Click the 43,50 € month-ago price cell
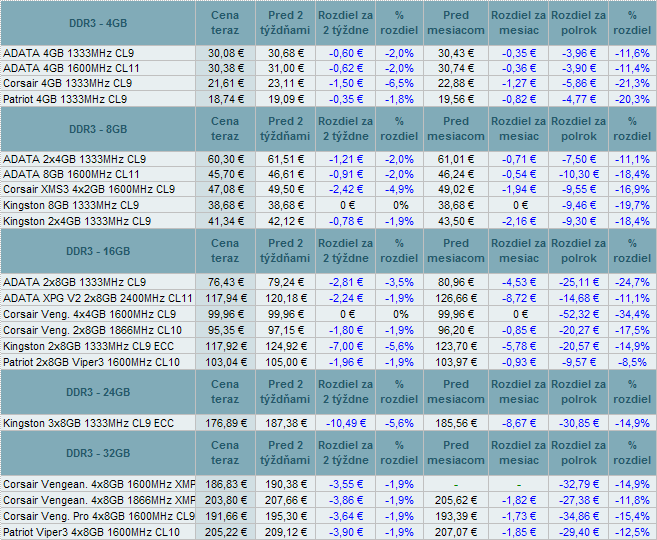 tap(456, 221)
